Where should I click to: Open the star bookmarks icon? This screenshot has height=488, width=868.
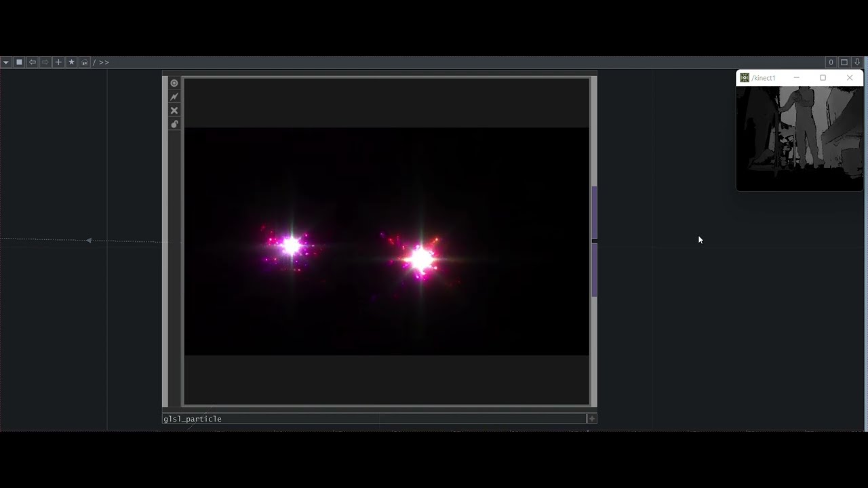click(71, 62)
